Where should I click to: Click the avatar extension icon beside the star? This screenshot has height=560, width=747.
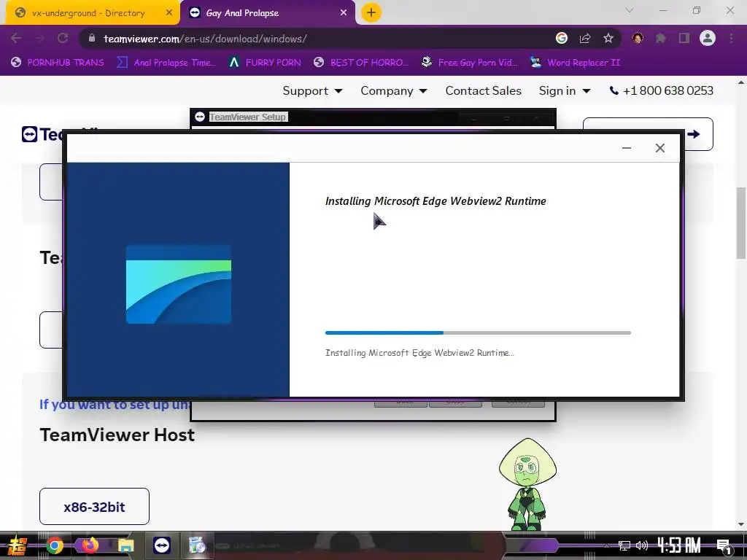638,38
